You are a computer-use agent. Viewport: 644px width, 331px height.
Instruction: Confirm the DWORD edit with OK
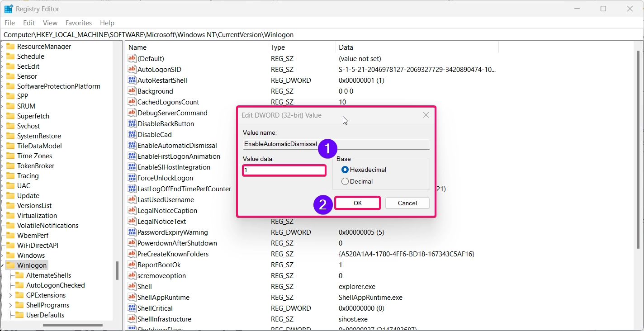point(358,203)
